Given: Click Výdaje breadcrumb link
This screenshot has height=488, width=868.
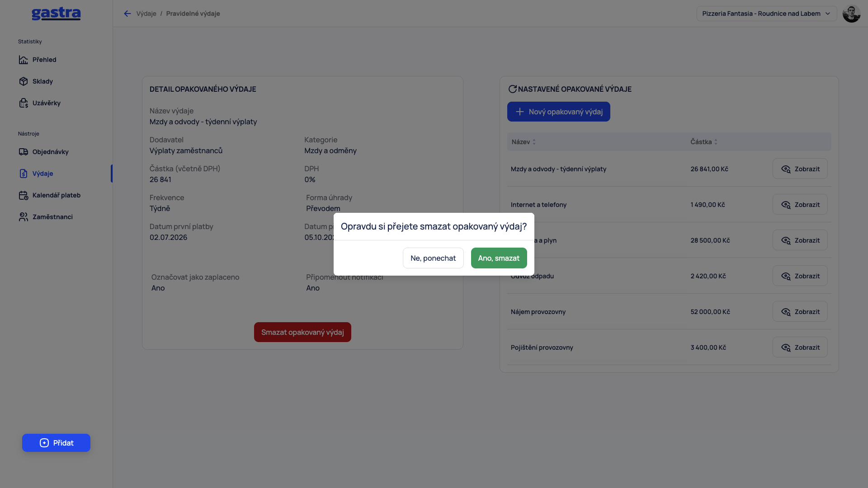Looking at the screenshot, I should coord(146,14).
